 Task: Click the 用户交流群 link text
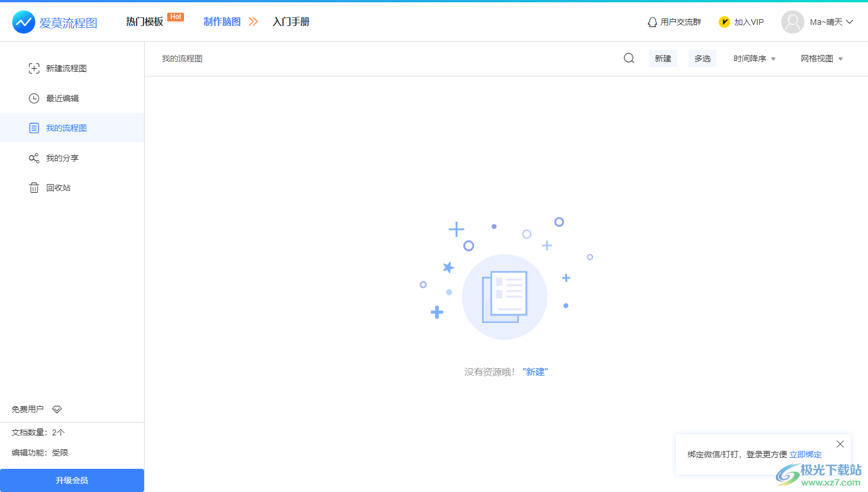[681, 22]
